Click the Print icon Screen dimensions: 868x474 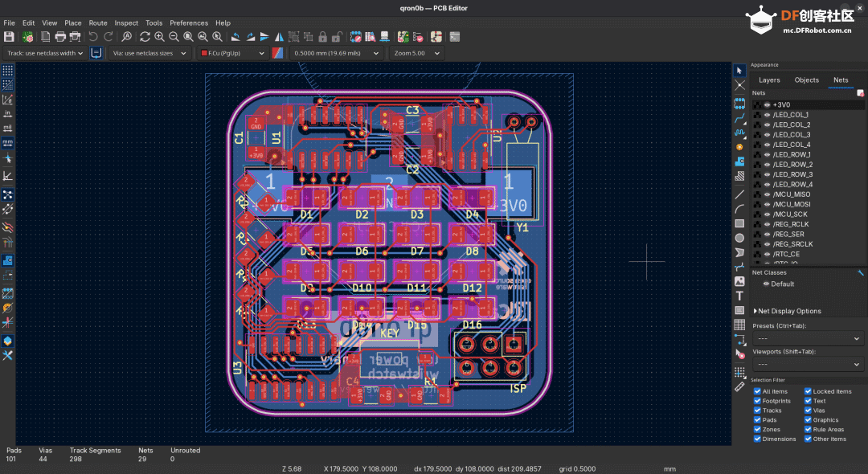tap(60, 37)
